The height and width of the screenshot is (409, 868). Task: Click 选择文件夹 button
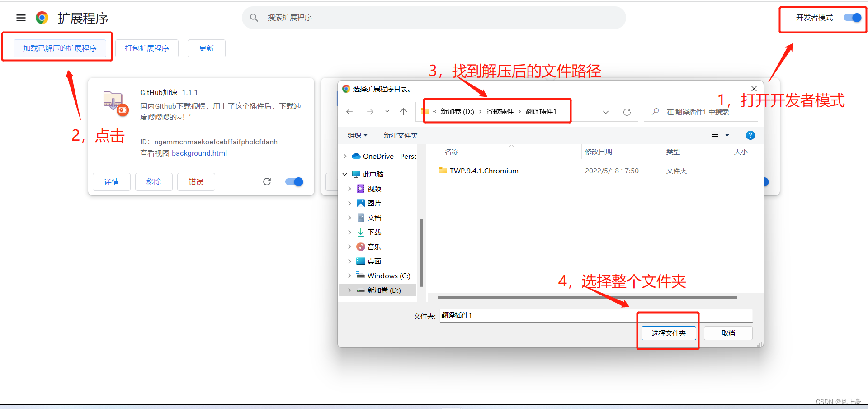(x=669, y=333)
